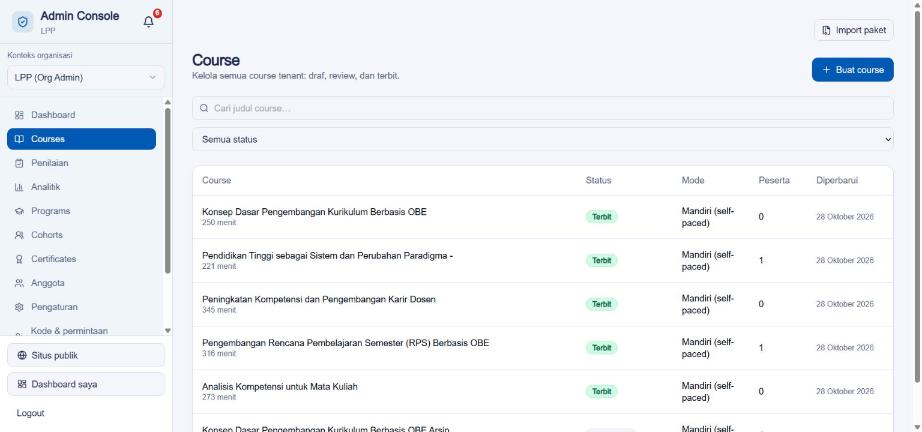Open the Penilaian menu item
This screenshot has height=432, width=922.
pos(81,163)
